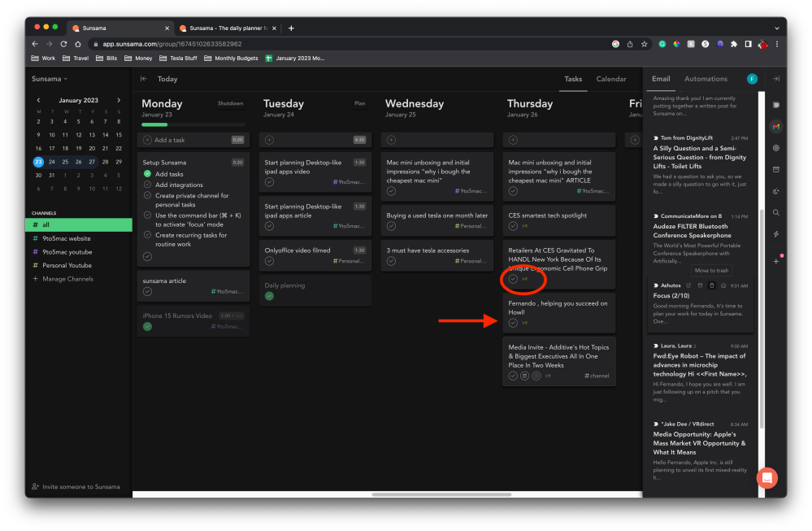The height and width of the screenshot is (531, 812).
Task: Select the Email tab in right panel
Action: pyautogui.click(x=661, y=79)
